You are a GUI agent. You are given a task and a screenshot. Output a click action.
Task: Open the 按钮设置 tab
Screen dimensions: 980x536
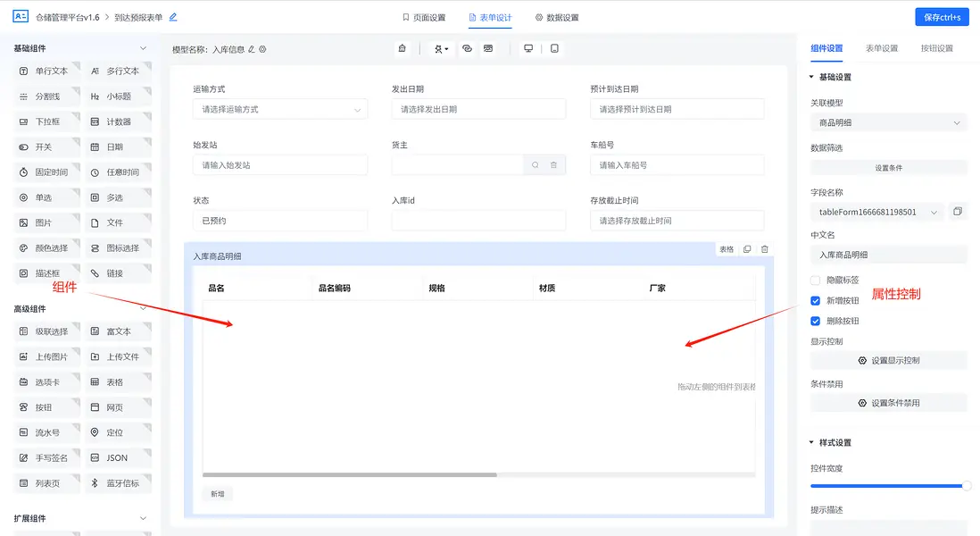pyautogui.click(x=936, y=48)
